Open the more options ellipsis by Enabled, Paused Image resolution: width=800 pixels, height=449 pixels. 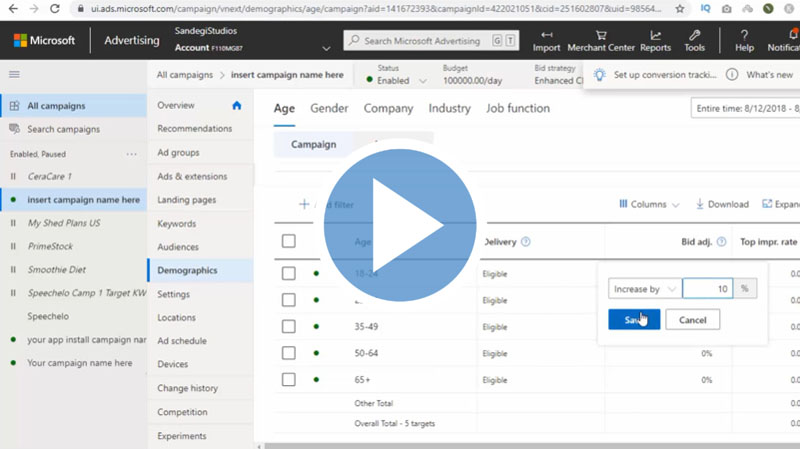coord(132,154)
